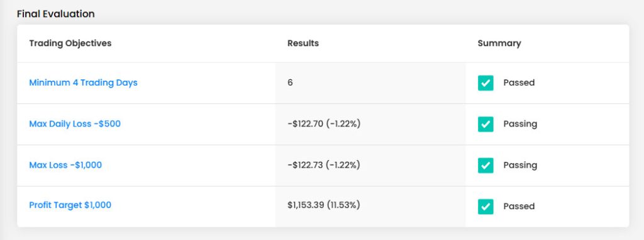This screenshot has height=240, width=644.
Task: Click the Passed label in Profit Target row
Action: tap(519, 206)
